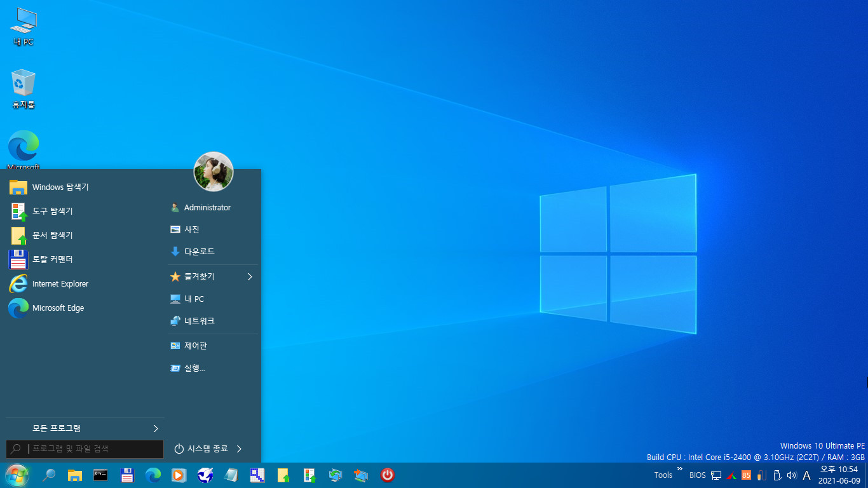Click the blue bird globe taskbar icon
Viewport: 868px width, 488px height.
(x=205, y=475)
